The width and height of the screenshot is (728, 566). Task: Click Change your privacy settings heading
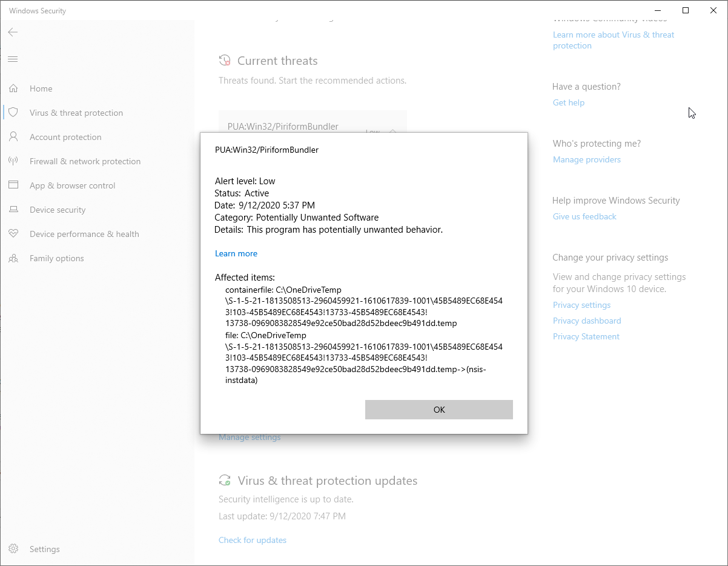pos(611,258)
